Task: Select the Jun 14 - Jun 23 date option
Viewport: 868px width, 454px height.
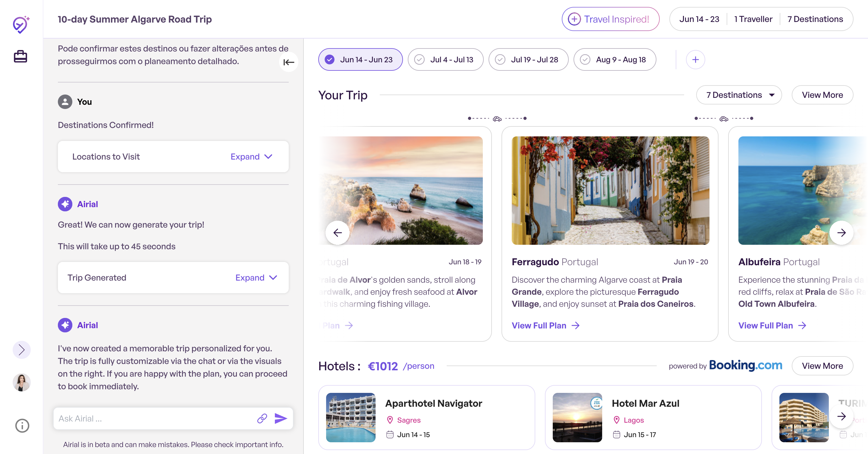Action: coord(360,60)
